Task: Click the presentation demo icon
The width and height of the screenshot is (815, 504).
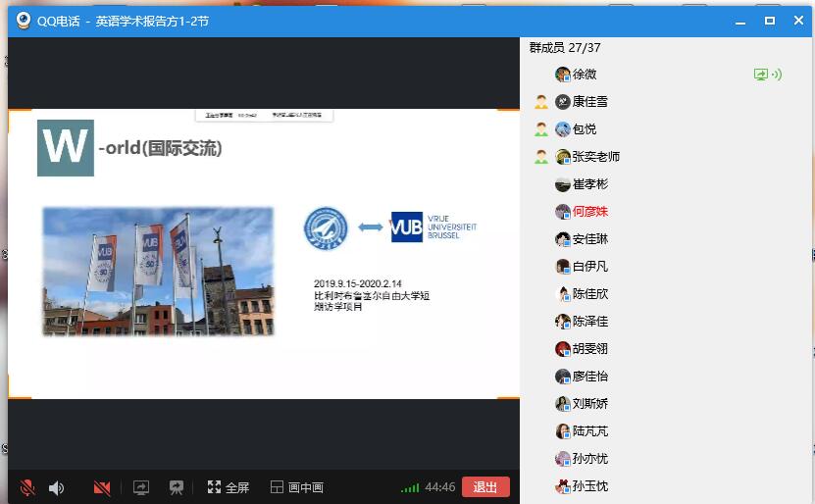Action: pos(177,487)
